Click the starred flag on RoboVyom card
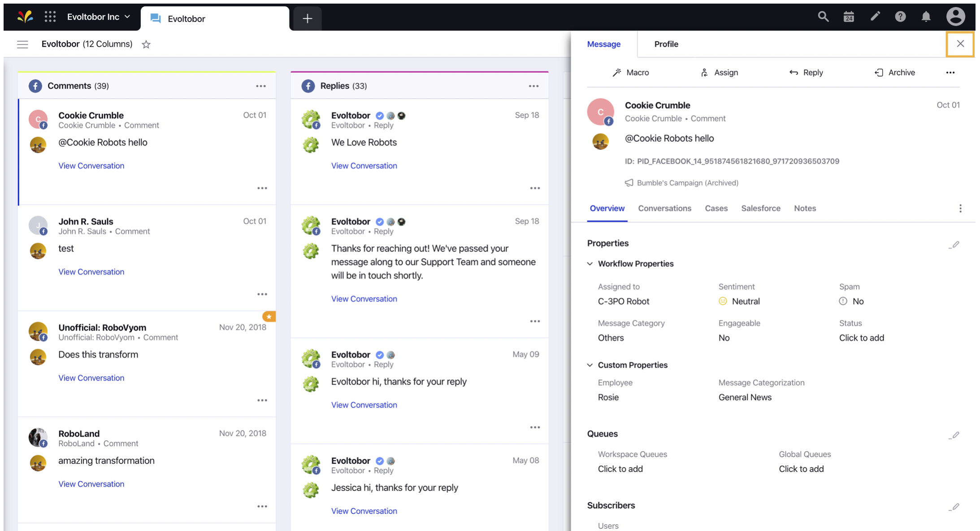 (x=269, y=316)
